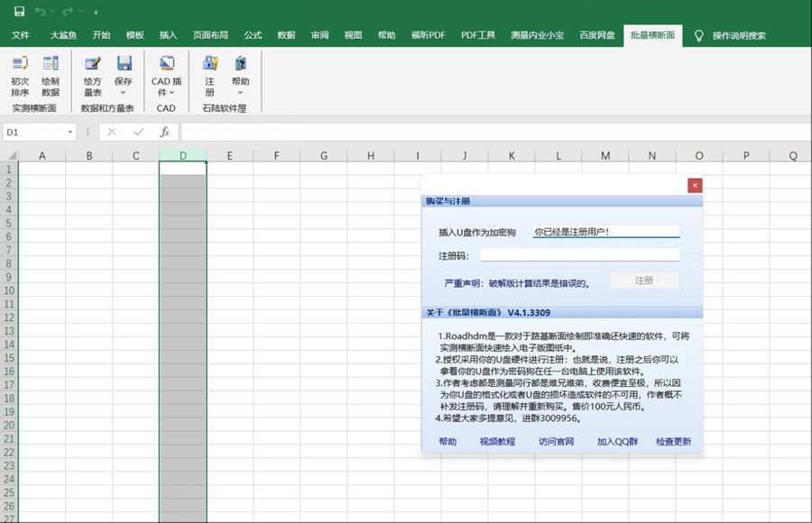
Task: Click cell D1 in the worksheet
Action: [183, 169]
